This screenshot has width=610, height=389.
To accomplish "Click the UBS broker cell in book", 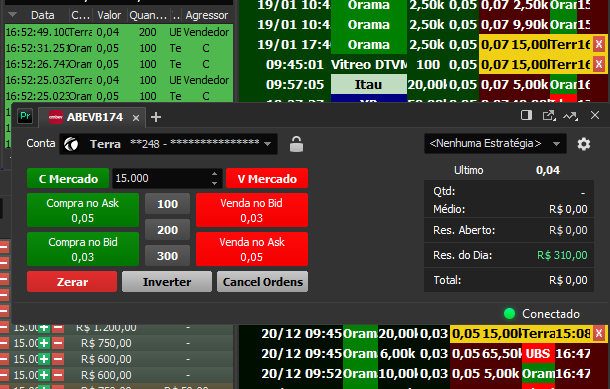I will [x=538, y=353].
